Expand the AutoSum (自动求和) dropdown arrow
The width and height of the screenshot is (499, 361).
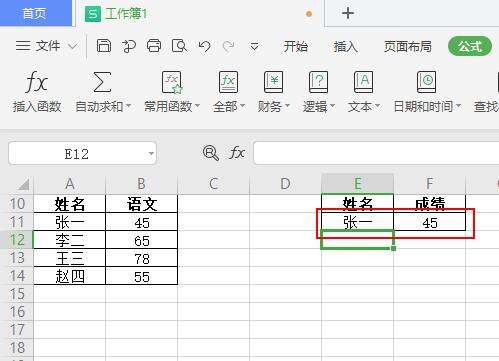pyautogui.click(x=128, y=106)
